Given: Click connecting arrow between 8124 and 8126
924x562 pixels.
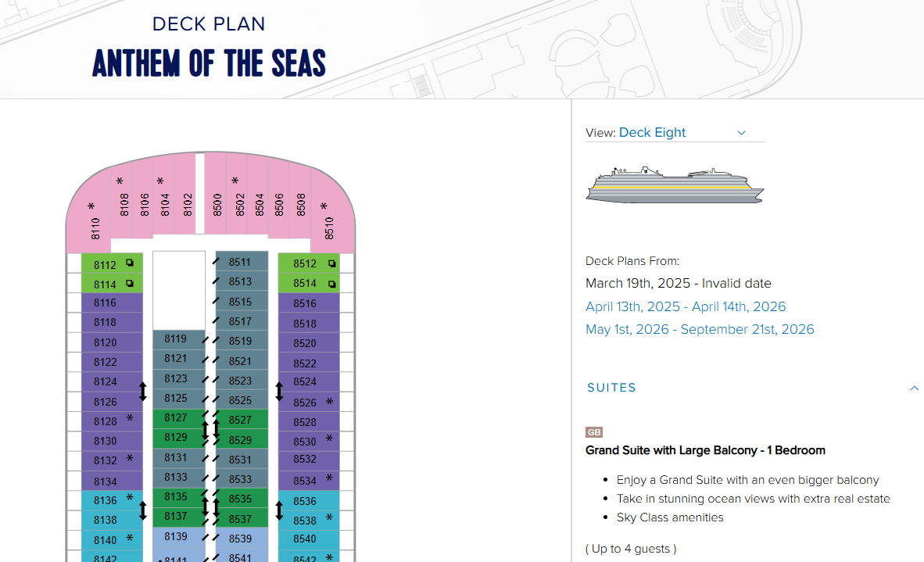Looking at the screenshot, I should pos(142,391).
